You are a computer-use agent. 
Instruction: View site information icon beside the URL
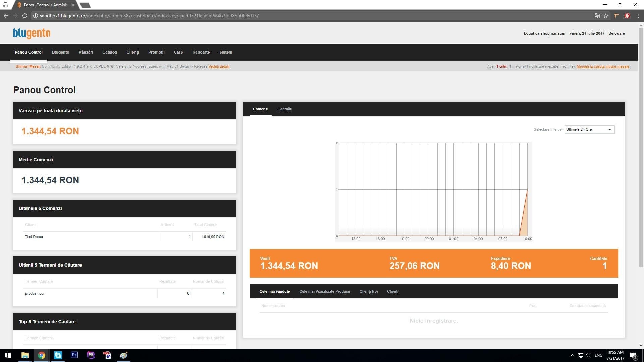[x=35, y=16]
